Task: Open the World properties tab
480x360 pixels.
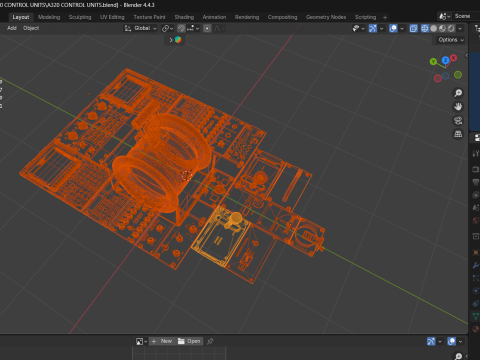Action: point(476,220)
